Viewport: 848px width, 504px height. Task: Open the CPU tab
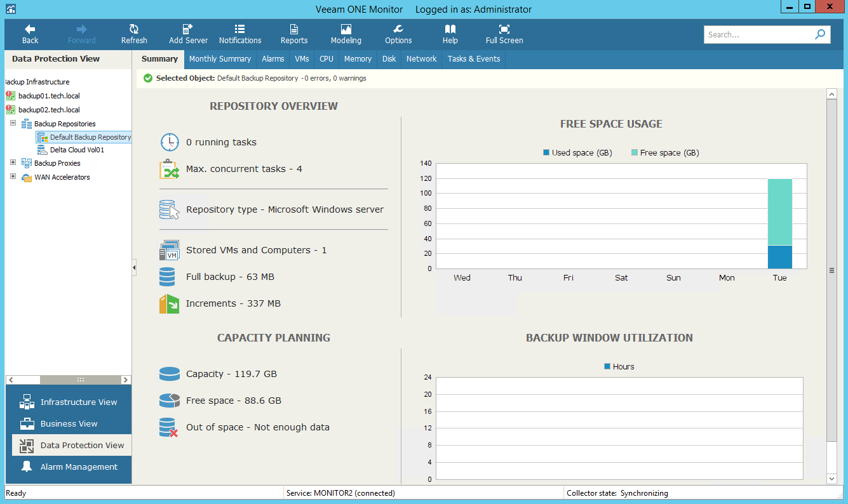point(326,59)
